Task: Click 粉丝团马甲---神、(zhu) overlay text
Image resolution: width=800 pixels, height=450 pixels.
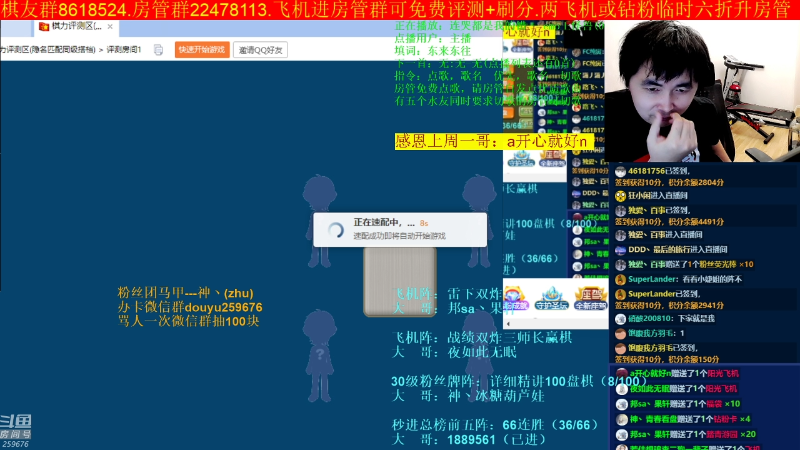Action: [185, 293]
